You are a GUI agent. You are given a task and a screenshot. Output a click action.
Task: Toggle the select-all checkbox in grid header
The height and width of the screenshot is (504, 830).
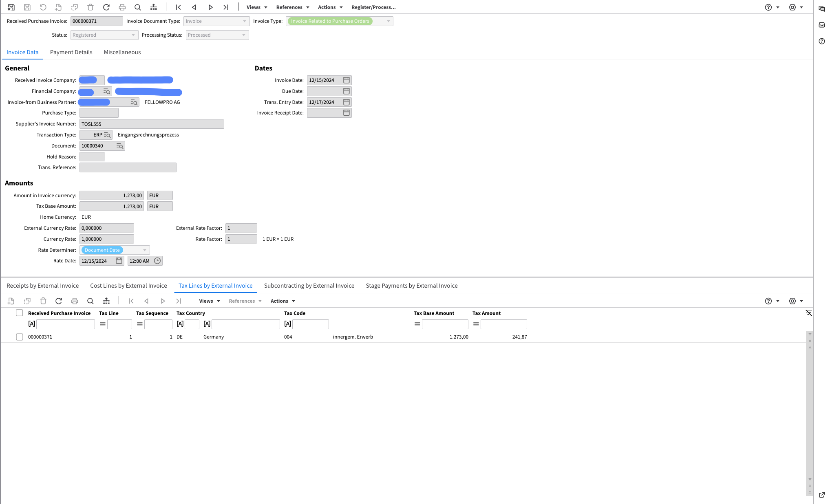click(20, 313)
